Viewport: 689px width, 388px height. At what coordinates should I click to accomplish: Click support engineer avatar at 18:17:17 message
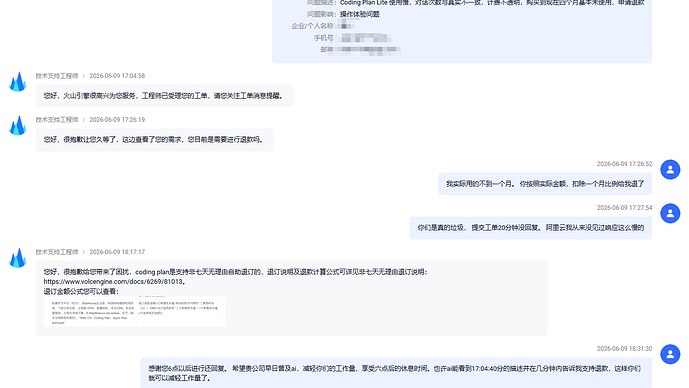(18, 258)
